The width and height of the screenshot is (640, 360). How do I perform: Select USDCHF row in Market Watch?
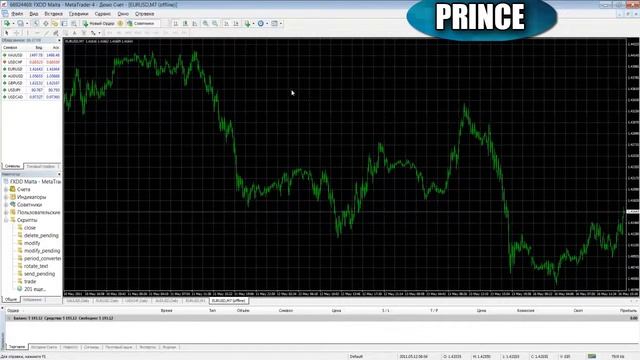[31, 62]
